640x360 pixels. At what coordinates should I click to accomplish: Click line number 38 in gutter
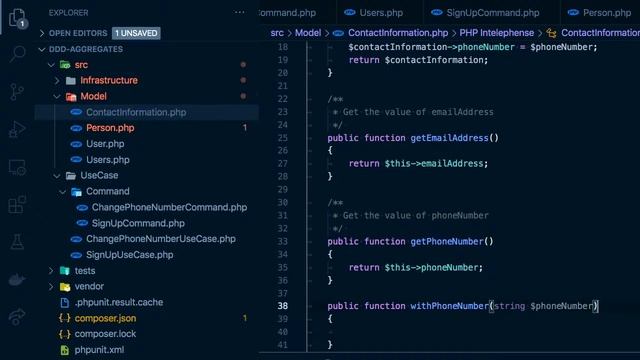[x=282, y=306]
